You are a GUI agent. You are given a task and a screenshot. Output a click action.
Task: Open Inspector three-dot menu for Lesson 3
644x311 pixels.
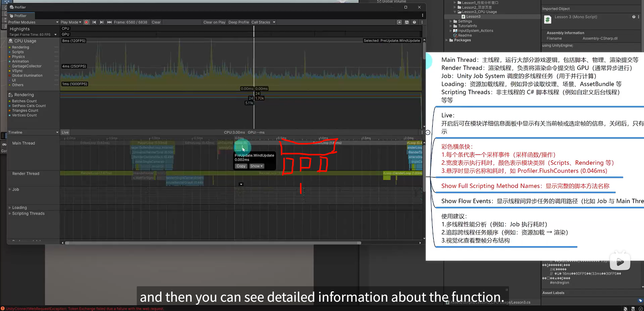(638, 17)
